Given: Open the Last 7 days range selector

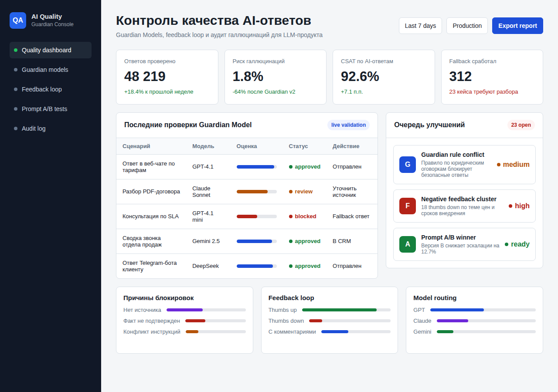Looking at the screenshot, I should point(420,26).
